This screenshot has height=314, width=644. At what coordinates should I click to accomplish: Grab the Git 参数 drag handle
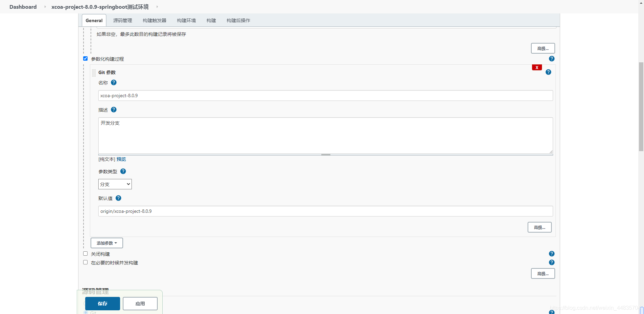pos(94,73)
